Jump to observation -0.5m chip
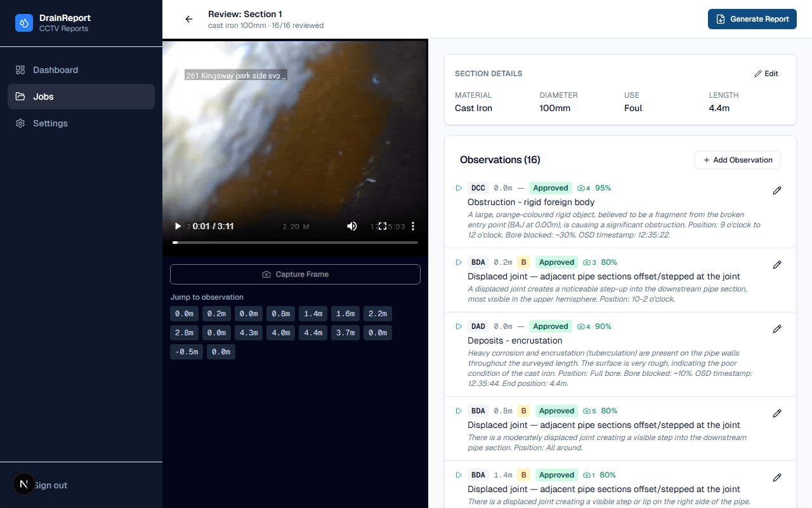812x508 pixels. tap(187, 352)
